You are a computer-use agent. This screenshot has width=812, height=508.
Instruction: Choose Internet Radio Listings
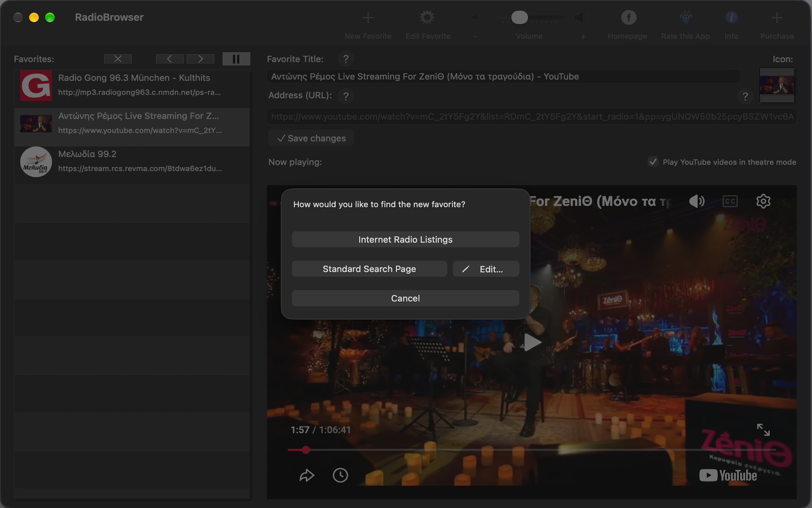click(405, 239)
